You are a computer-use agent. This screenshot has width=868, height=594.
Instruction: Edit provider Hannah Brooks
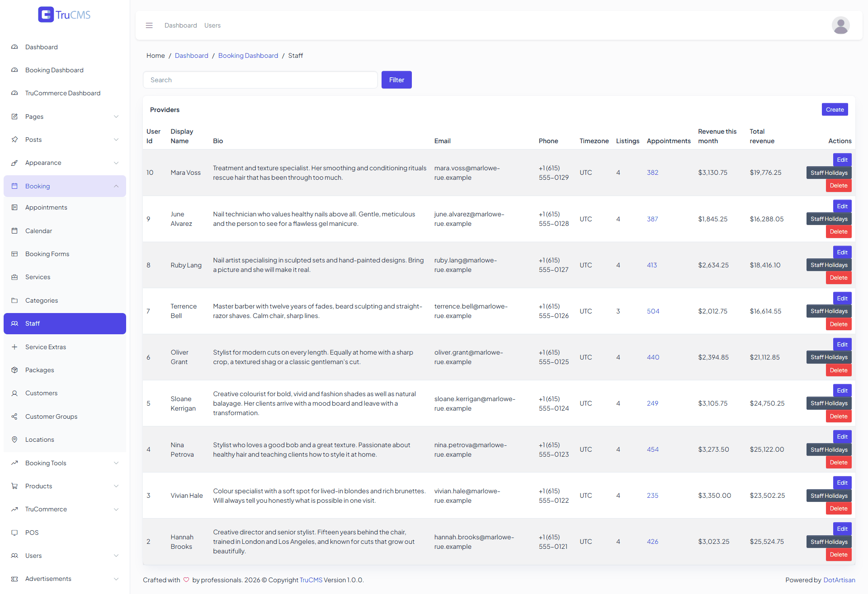[842, 529]
